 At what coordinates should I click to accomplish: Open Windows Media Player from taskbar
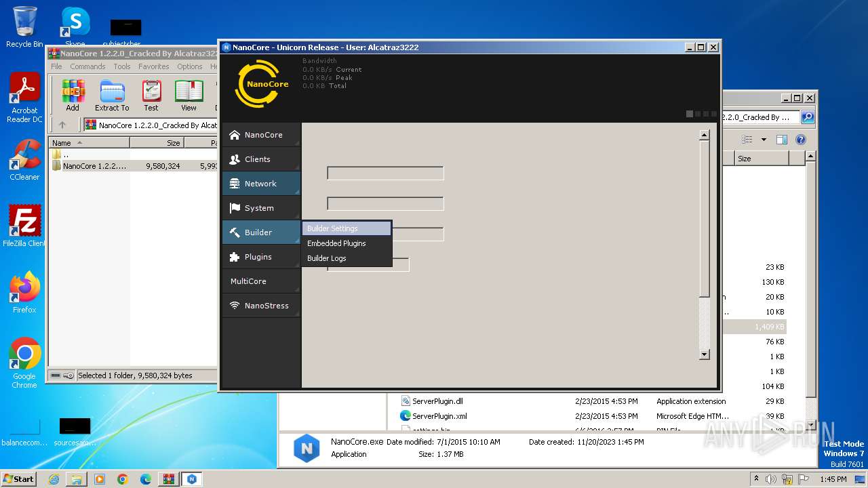(100, 479)
